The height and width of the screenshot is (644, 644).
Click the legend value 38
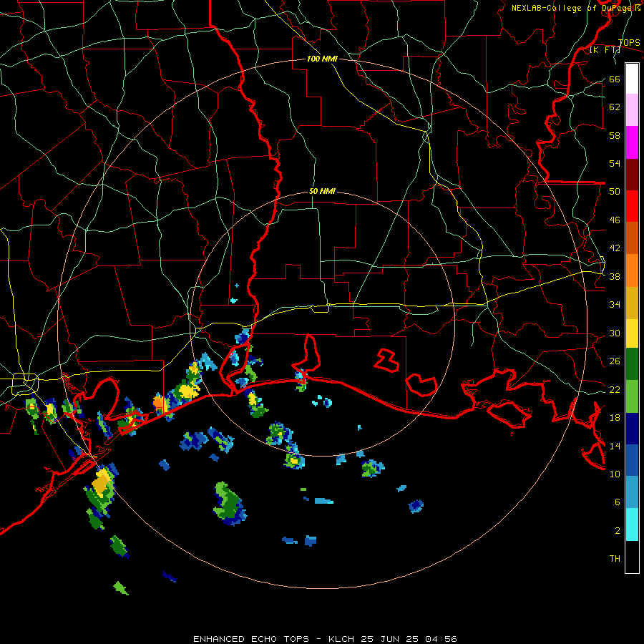click(x=615, y=277)
